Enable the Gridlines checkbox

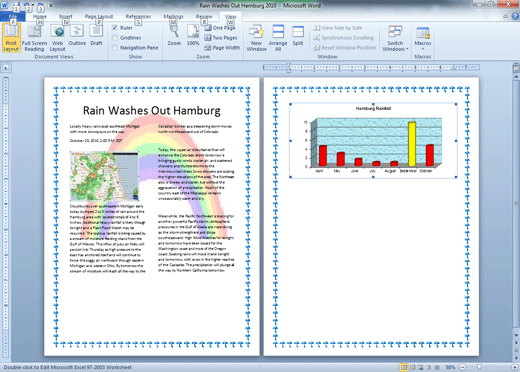[115, 38]
